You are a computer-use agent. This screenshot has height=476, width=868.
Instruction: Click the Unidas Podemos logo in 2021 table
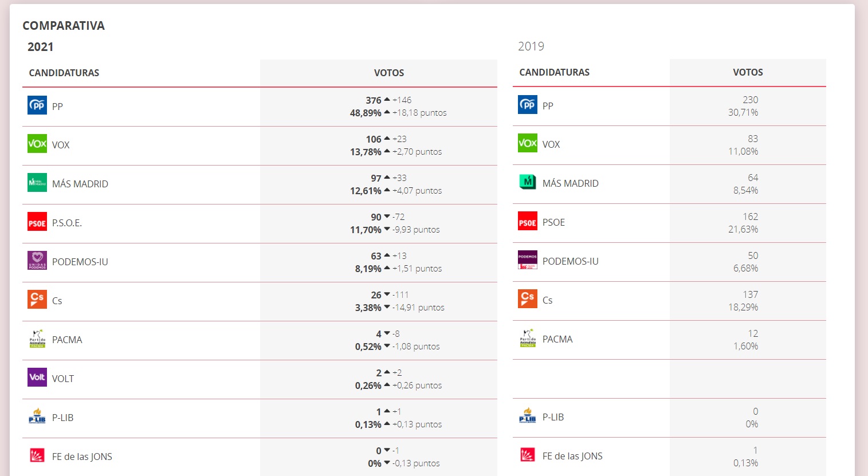click(37, 261)
